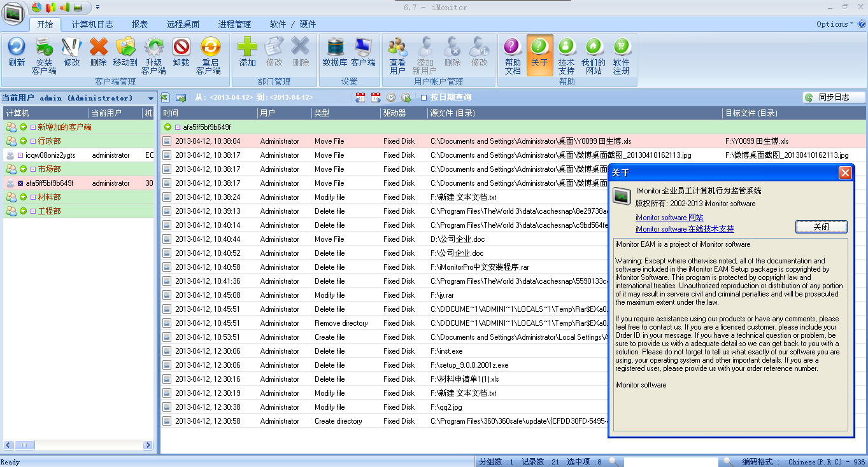868x467 pixels.
Task: Collapse the 行政部 group arrow
Action: click(23, 141)
